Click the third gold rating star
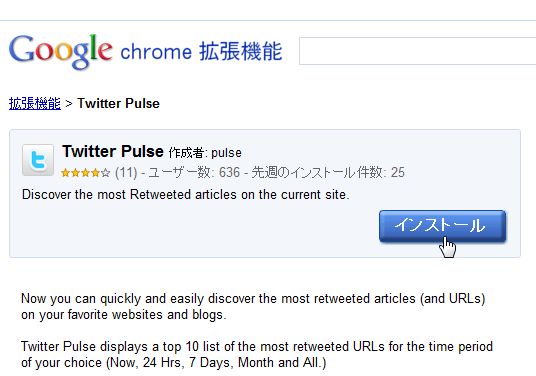 click(85, 173)
